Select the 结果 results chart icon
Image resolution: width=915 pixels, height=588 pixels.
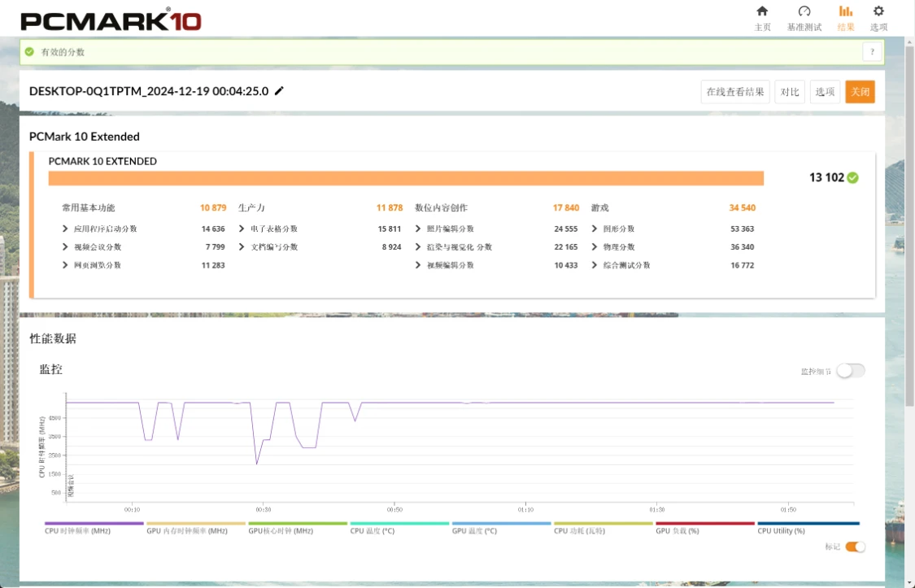point(846,11)
